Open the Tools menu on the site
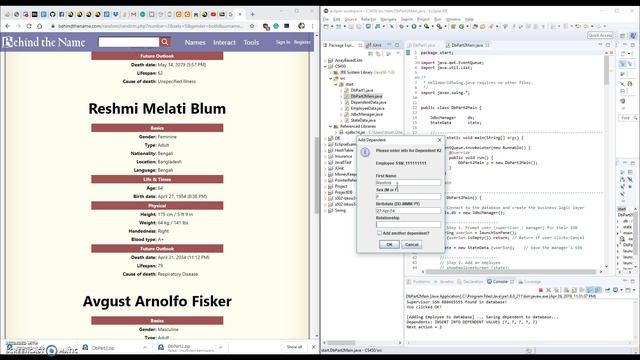The height and width of the screenshot is (360, 640). click(x=251, y=42)
